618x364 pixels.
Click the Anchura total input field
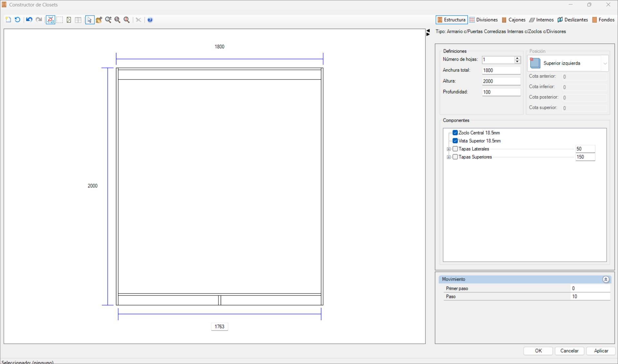(x=501, y=70)
